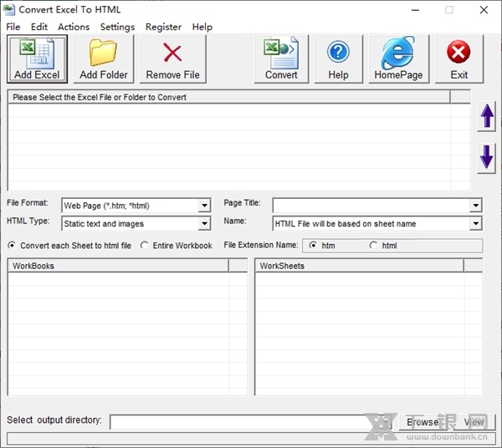
Task: Expand the Name dropdown list
Action: (475, 224)
